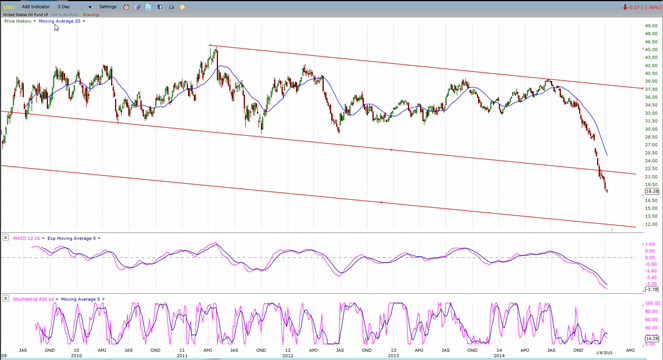Open the chart Settings menu
663x360 pixels.
pos(108,7)
